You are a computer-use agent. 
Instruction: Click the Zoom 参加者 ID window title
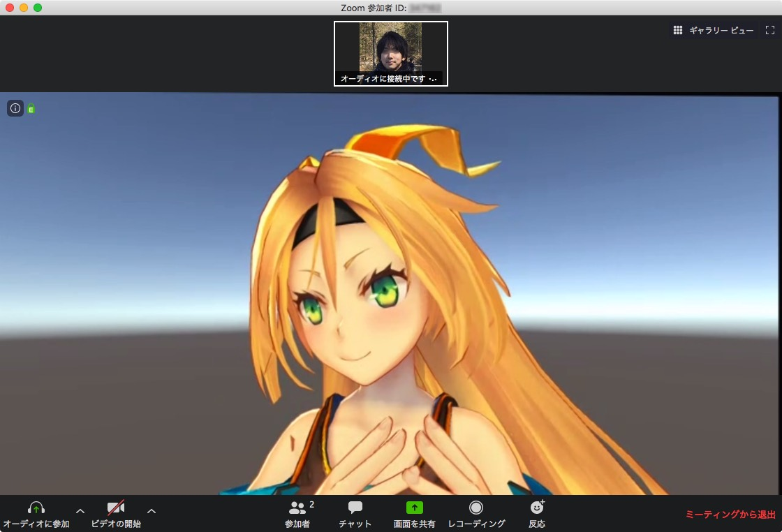pos(391,8)
